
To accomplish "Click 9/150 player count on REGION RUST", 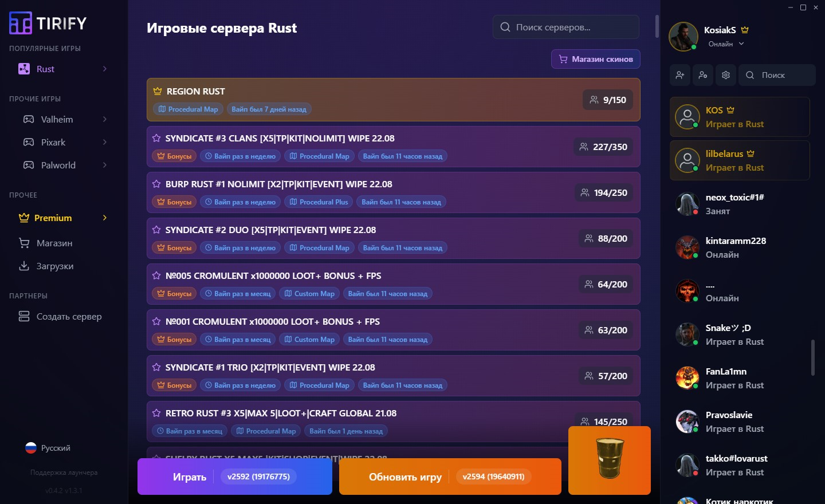I will pyautogui.click(x=608, y=100).
